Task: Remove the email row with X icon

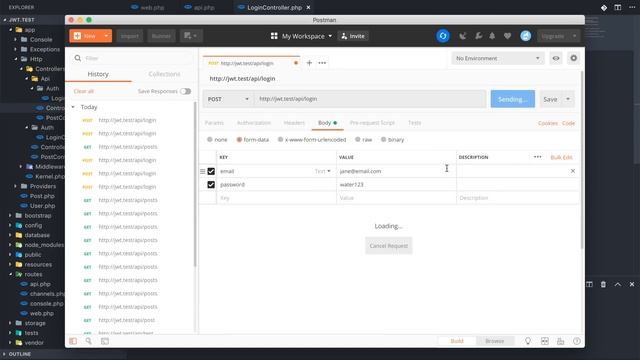Action: (x=573, y=171)
